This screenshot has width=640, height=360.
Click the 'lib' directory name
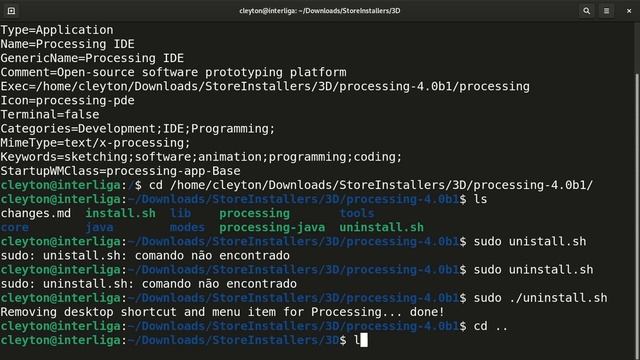pyautogui.click(x=180, y=213)
